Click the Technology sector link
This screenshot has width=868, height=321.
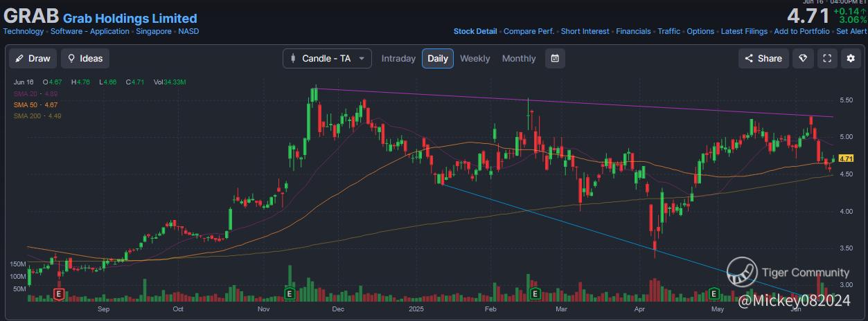tap(24, 31)
